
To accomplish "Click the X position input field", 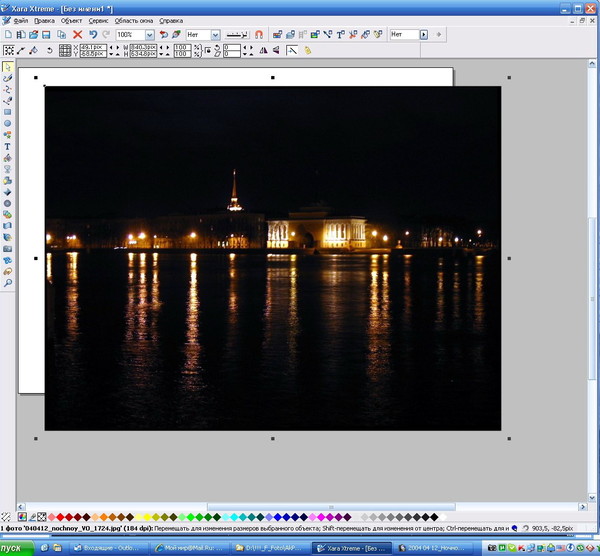I will click(x=93, y=47).
